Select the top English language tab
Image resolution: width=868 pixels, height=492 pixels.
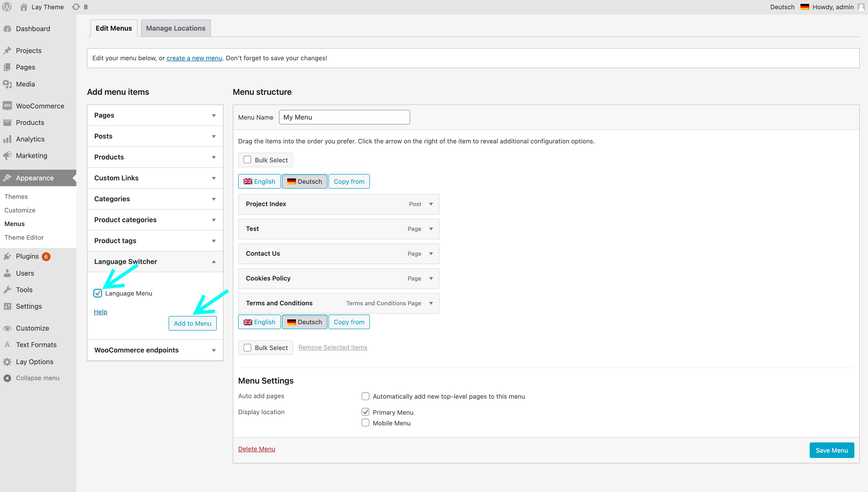259,181
